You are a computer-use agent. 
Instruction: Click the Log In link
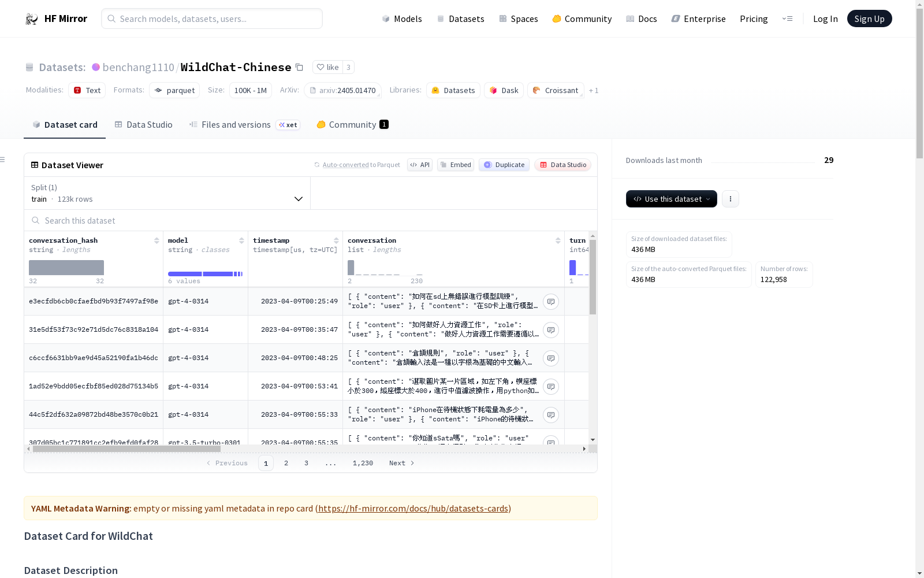point(825,19)
